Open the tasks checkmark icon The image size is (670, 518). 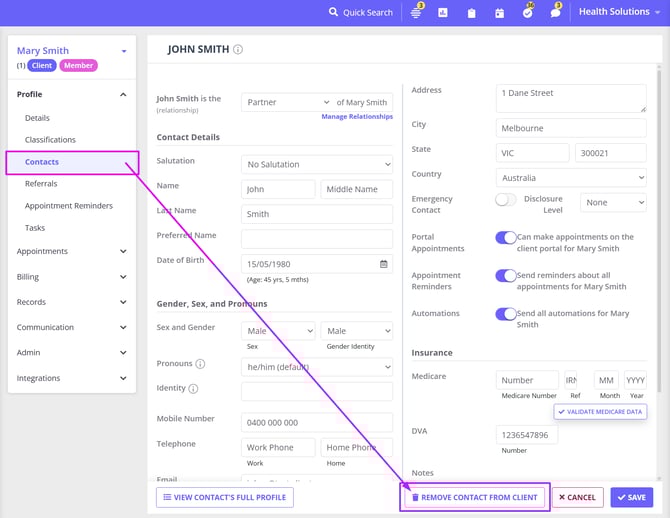click(x=527, y=13)
